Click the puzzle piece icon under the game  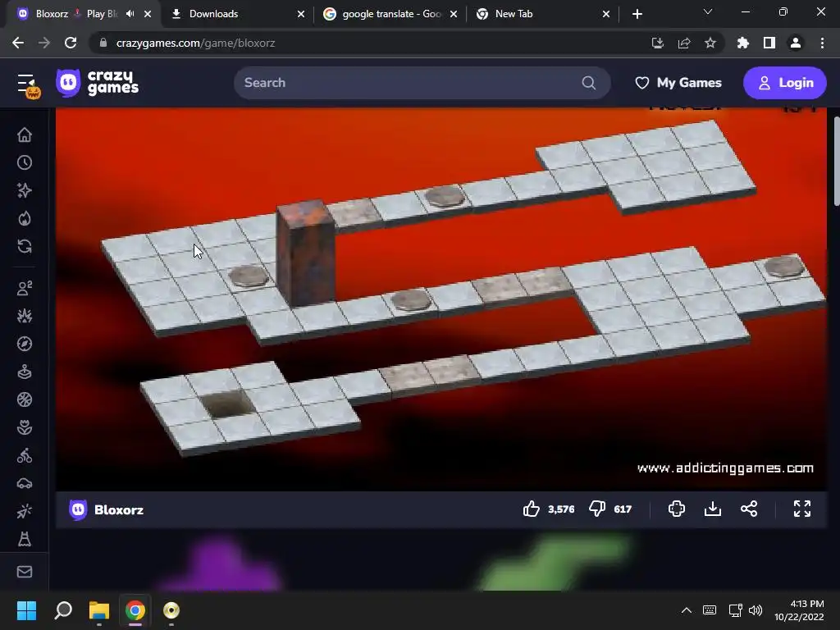click(677, 509)
